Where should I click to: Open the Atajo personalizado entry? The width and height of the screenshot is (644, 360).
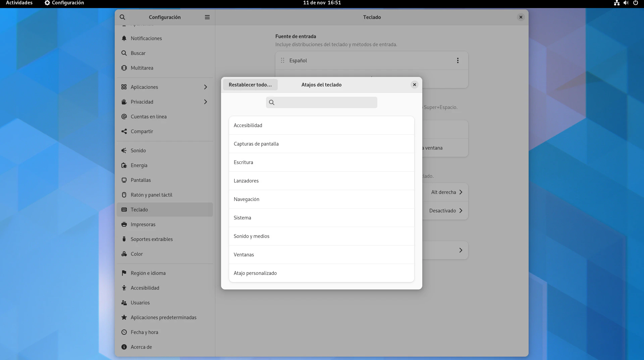(321, 273)
